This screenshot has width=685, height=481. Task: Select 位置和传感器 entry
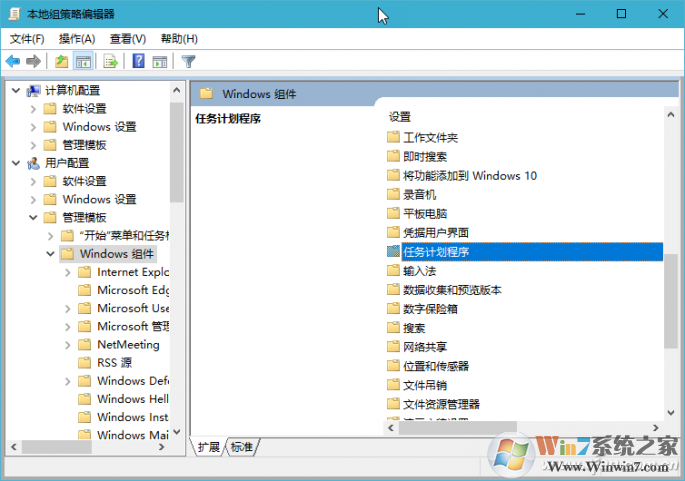tap(436, 366)
